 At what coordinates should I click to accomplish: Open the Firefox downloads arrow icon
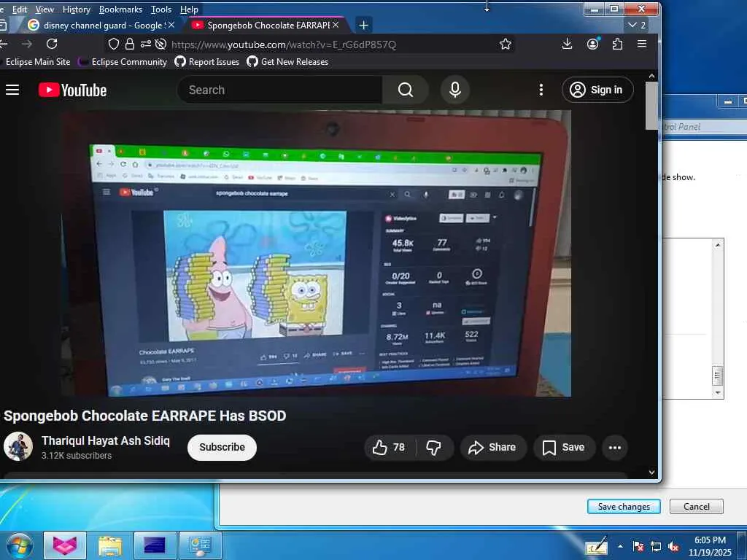point(567,44)
